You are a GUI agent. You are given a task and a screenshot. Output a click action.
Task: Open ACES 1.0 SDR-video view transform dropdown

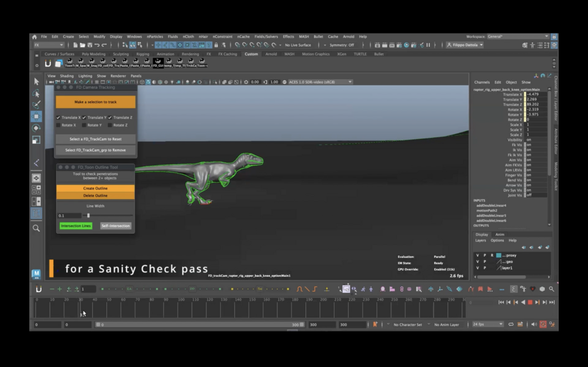(x=320, y=82)
